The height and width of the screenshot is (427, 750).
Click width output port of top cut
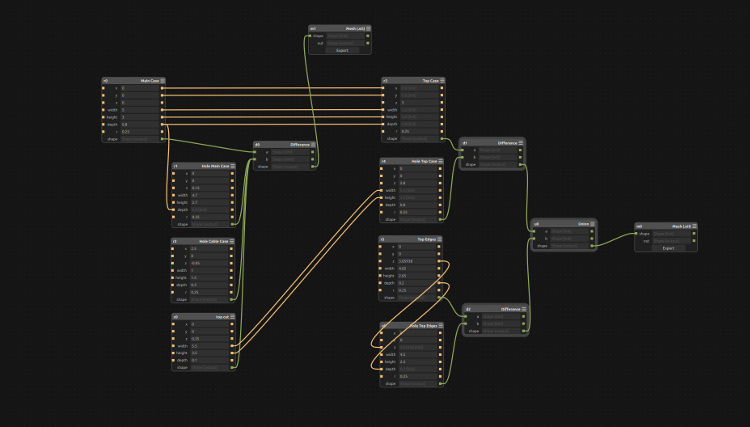point(232,346)
